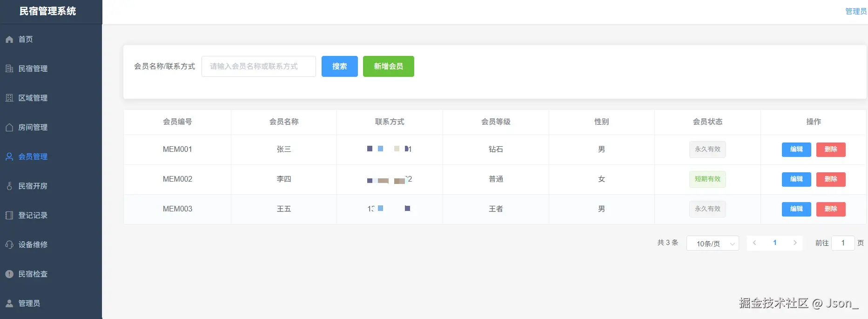This screenshot has width=868, height=319.
Task: Click the gender cell 女
Action: point(602,179)
